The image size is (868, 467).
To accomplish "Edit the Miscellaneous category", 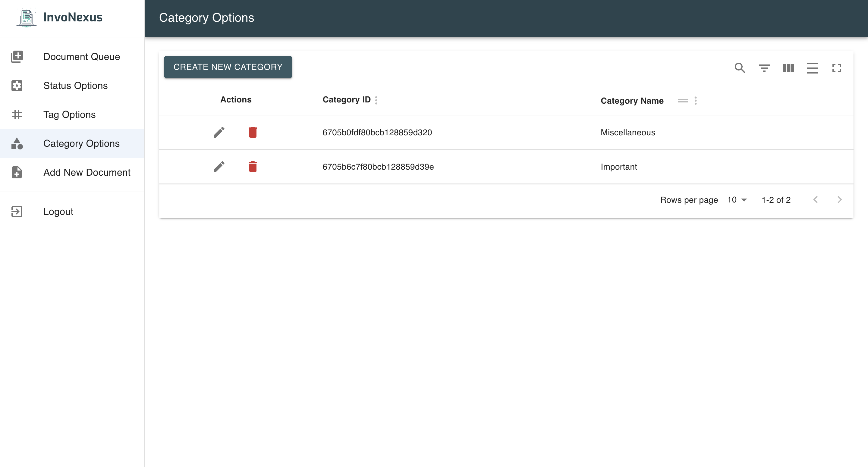I will [219, 133].
